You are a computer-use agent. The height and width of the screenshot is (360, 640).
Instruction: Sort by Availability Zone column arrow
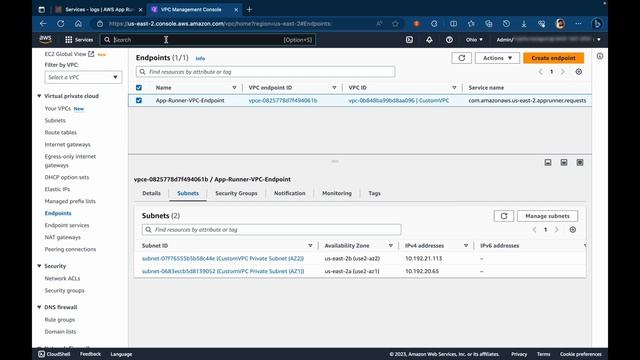point(391,246)
